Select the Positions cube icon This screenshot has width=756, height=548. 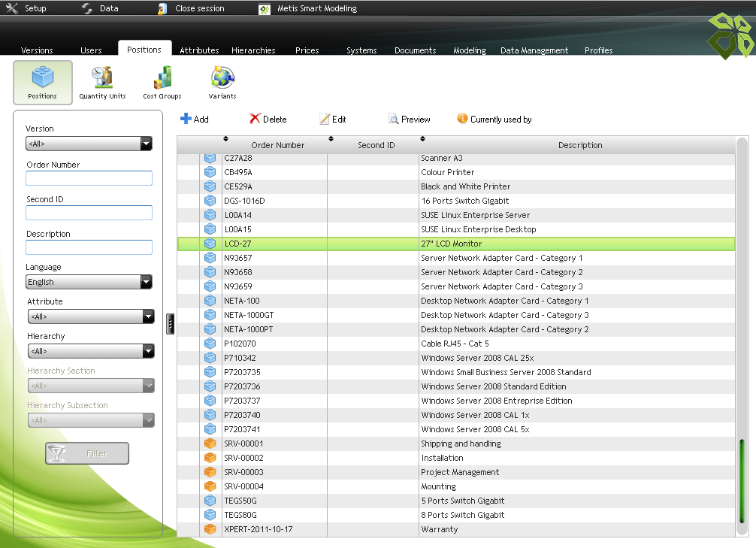pos(43,77)
